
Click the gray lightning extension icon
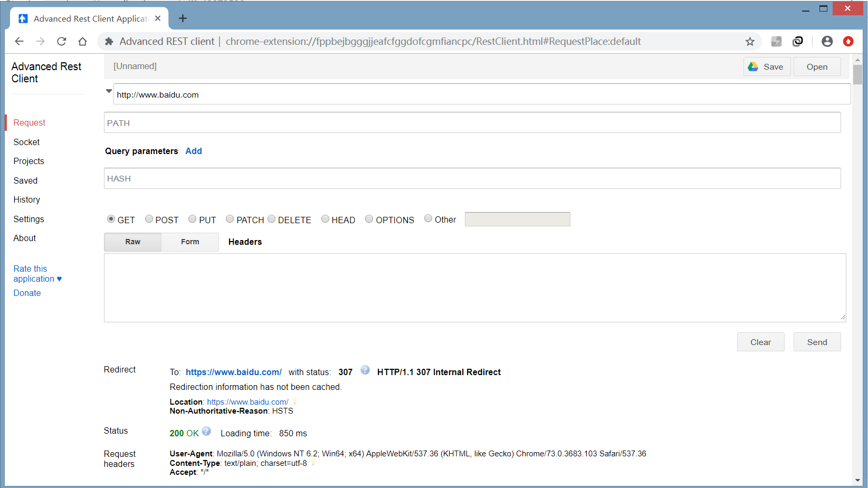pos(776,41)
